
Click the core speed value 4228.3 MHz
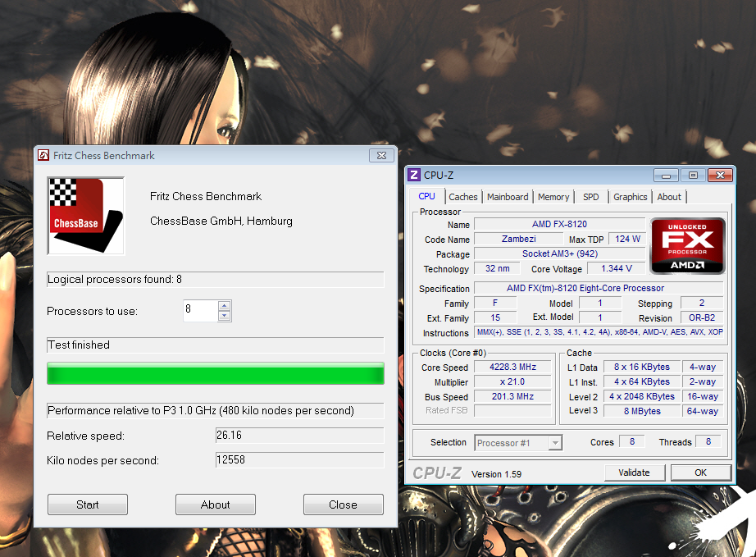pyautogui.click(x=512, y=367)
